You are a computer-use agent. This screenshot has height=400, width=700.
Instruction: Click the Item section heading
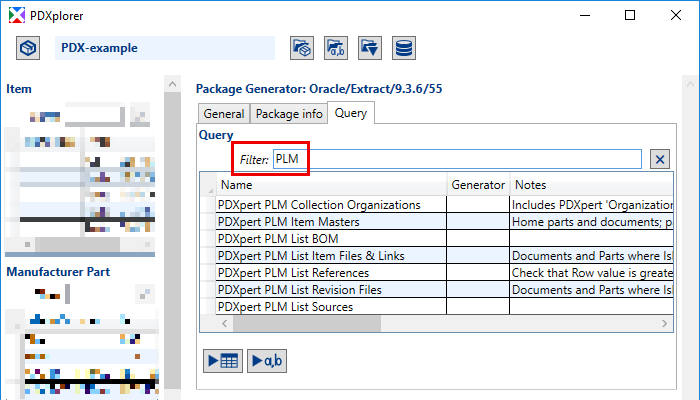click(19, 89)
